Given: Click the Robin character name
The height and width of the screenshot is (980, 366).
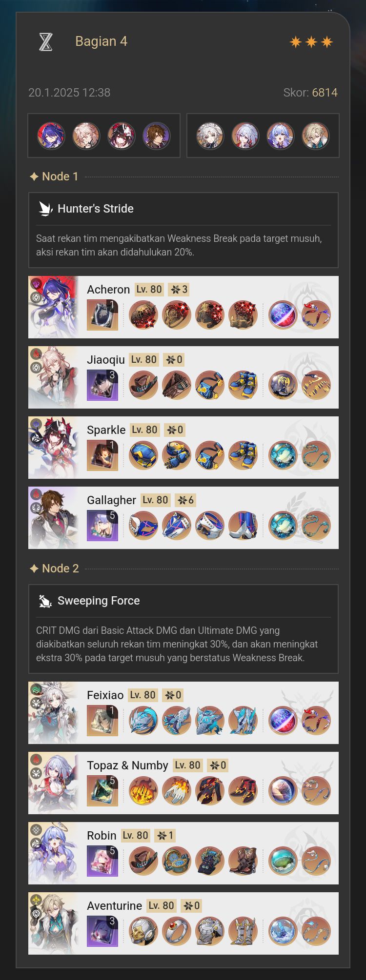Looking at the screenshot, I should [x=102, y=836].
